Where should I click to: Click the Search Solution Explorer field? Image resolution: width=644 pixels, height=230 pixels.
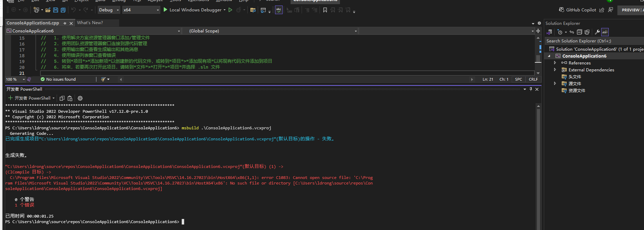tap(594, 41)
